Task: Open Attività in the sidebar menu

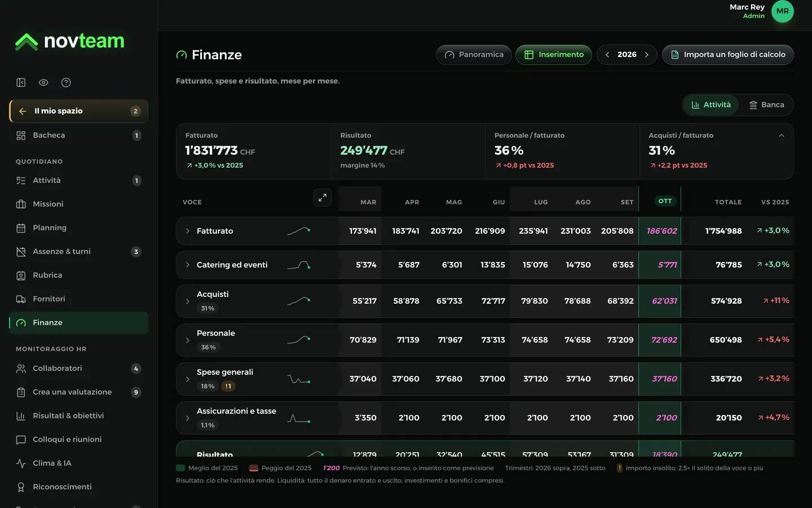Action: (x=78, y=181)
